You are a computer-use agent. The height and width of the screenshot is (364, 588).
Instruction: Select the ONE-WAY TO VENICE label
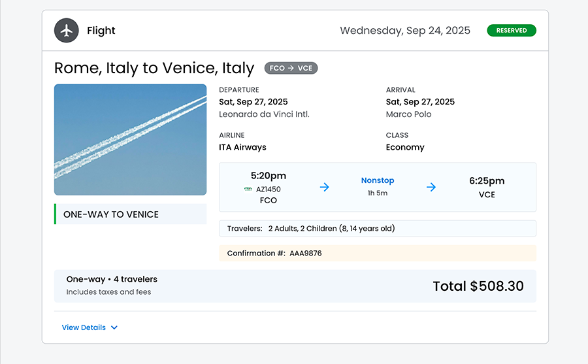click(111, 214)
